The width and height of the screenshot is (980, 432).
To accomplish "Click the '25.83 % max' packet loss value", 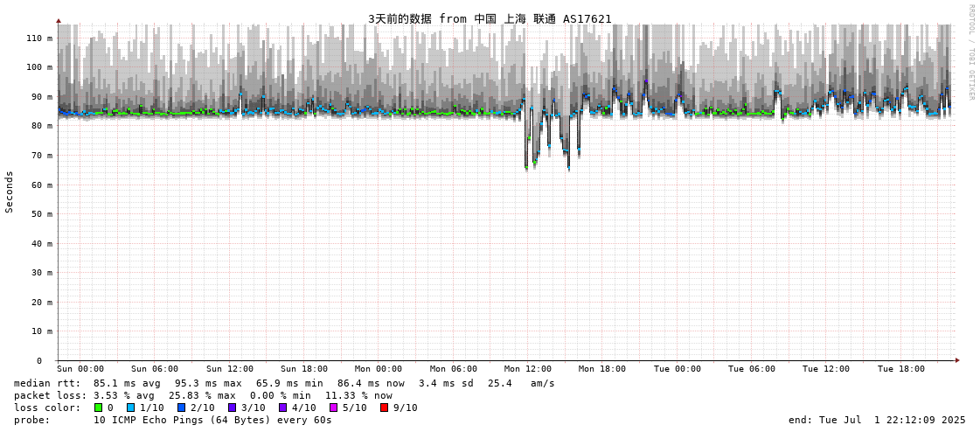I will 202,396.
